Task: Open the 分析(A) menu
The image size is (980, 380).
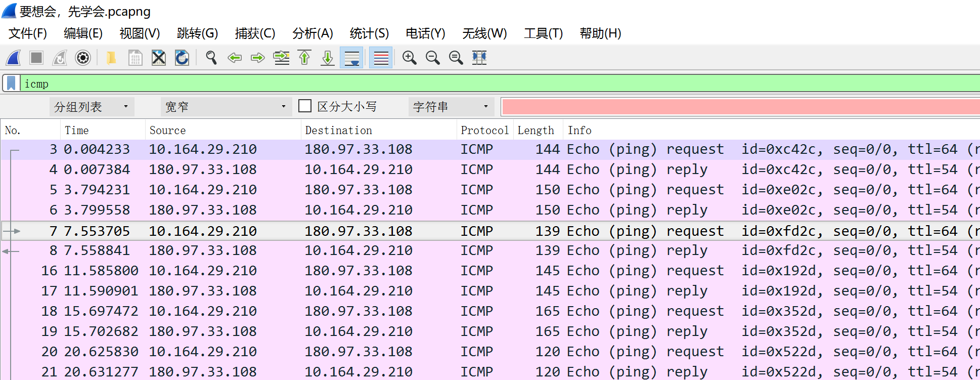Action: 313,33
